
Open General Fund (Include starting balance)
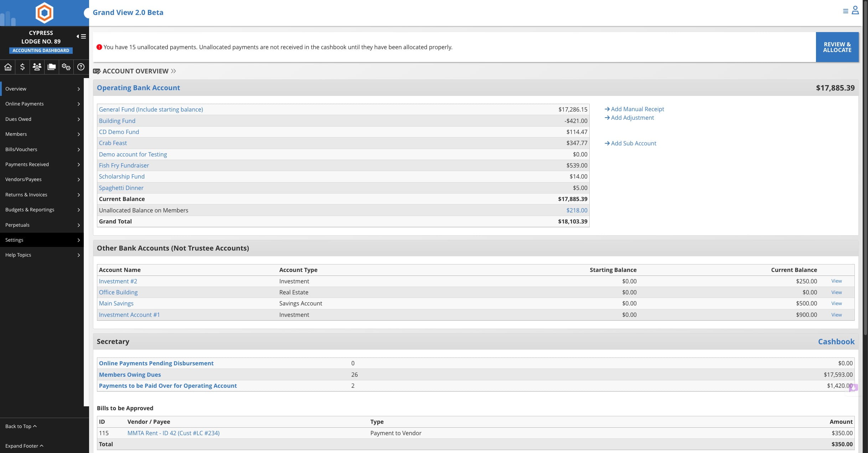(x=151, y=109)
